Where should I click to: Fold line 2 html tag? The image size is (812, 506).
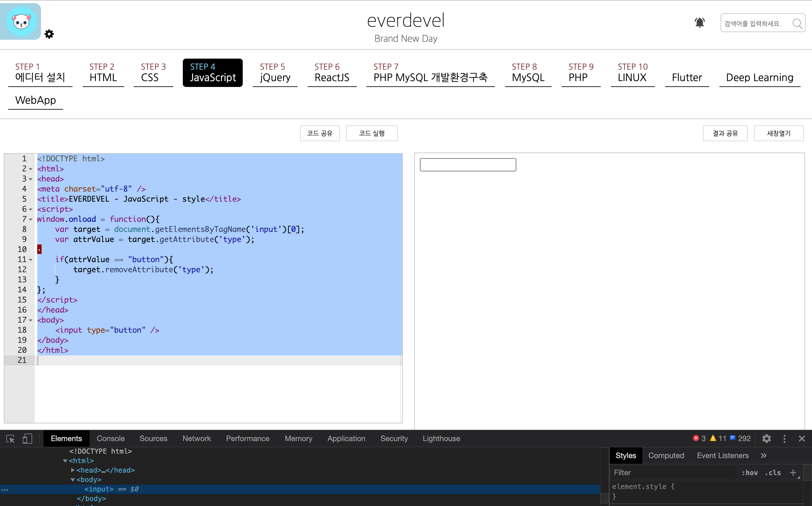pyautogui.click(x=31, y=169)
